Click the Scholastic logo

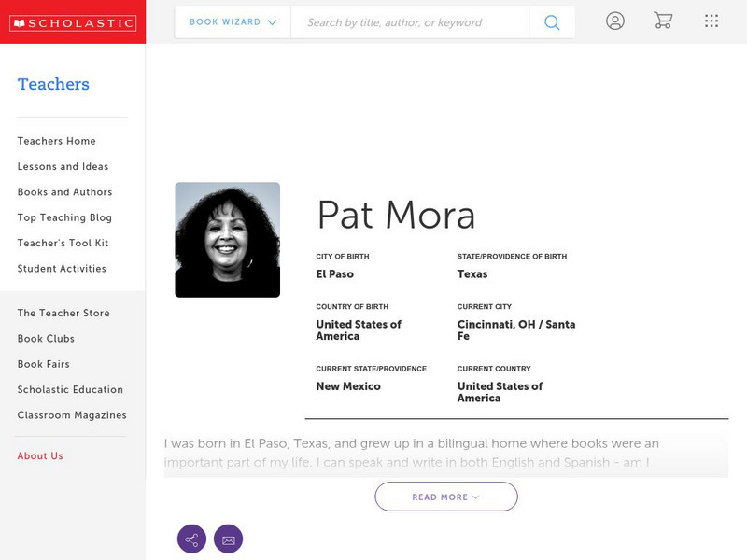pyautogui.click(x=73, y=22)
